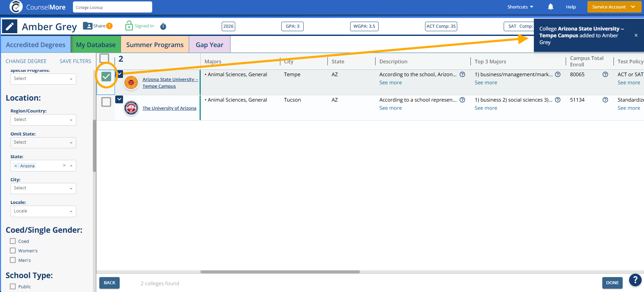Click University of Arizona seal logo
The image size is (644, 292).
(131, 108)
